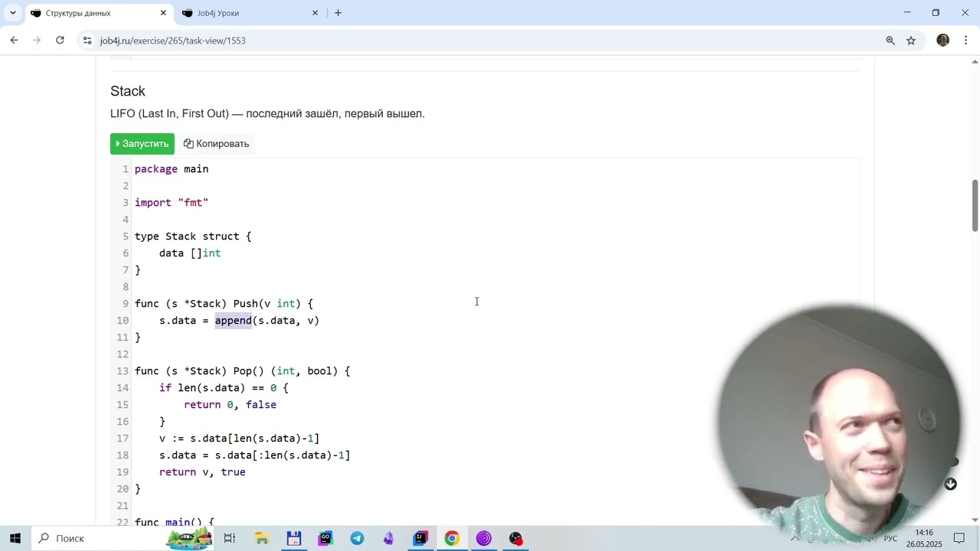Click the 'if len(s.data) == 0 {' line
980x551 pixels.
coord(224,388)
